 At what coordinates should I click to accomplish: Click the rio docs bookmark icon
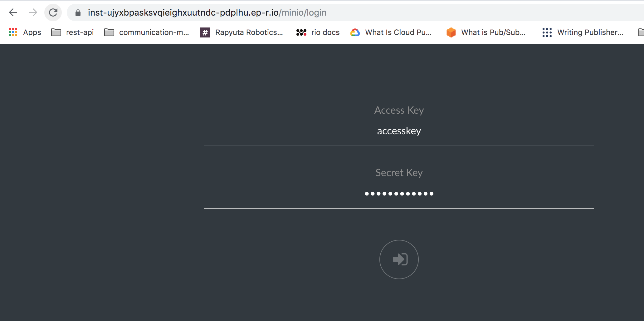(301, 32)
